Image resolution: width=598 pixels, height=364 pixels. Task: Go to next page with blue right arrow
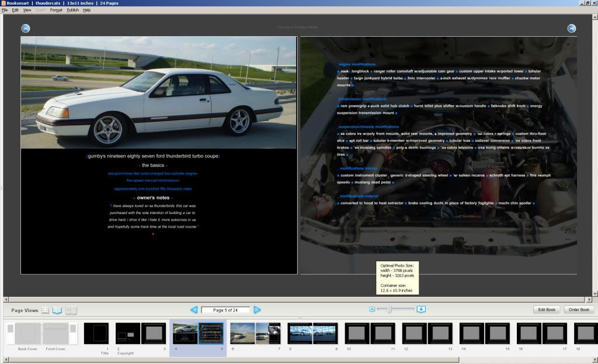(257, 310)
